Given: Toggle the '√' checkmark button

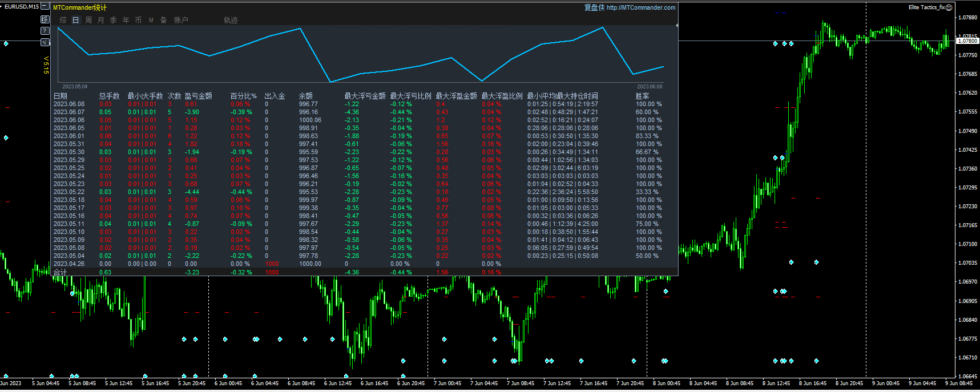Looking at the screenshot, I should (45, 42).
